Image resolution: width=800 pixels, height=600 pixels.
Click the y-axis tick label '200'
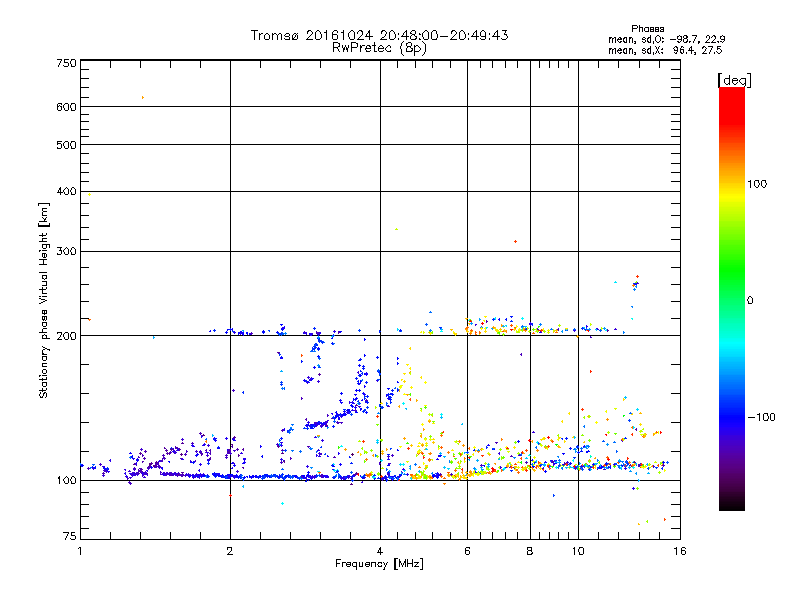click(x=67, y=336)
